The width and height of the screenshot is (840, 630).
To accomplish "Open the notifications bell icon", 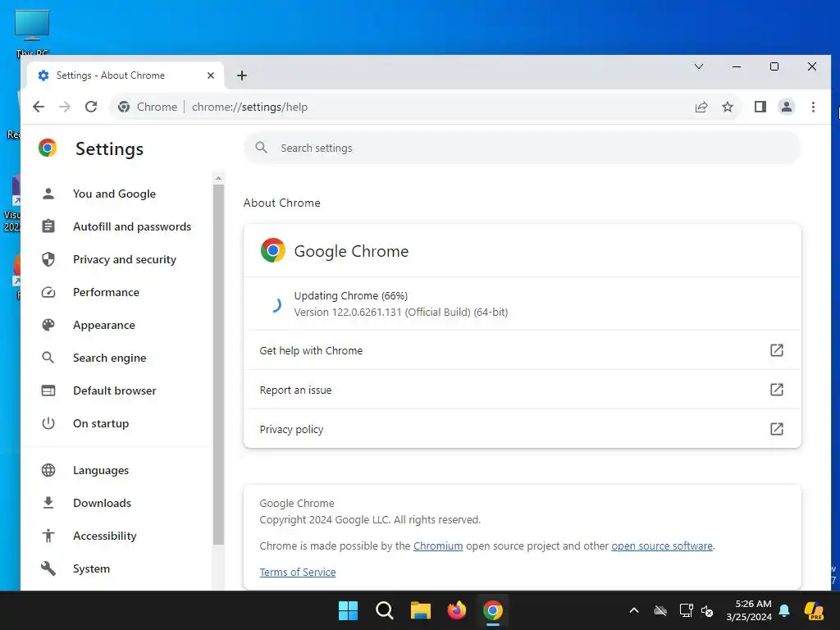I will click(x=784, y=610).
